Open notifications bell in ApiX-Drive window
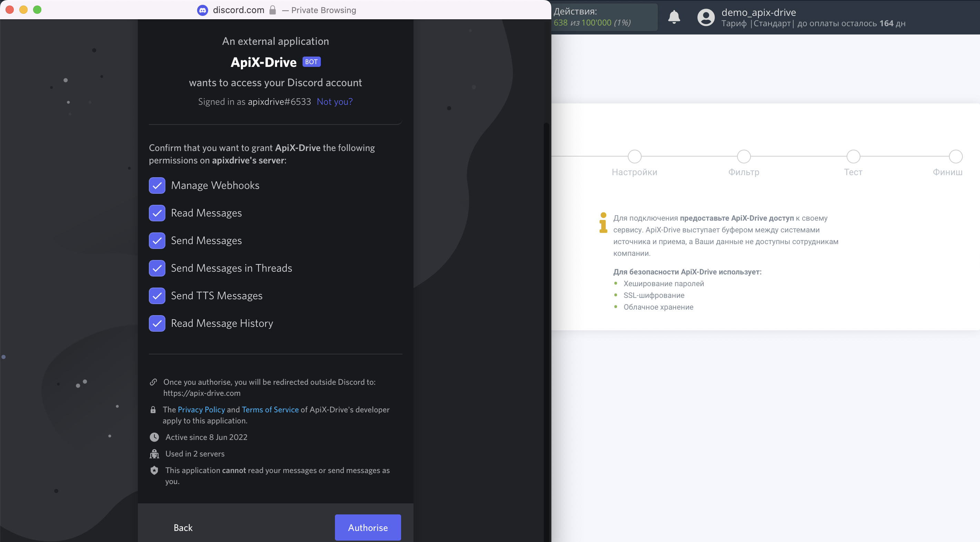This screenshot has width=980, height=542. pyautogui.click(x=674, y=17)
